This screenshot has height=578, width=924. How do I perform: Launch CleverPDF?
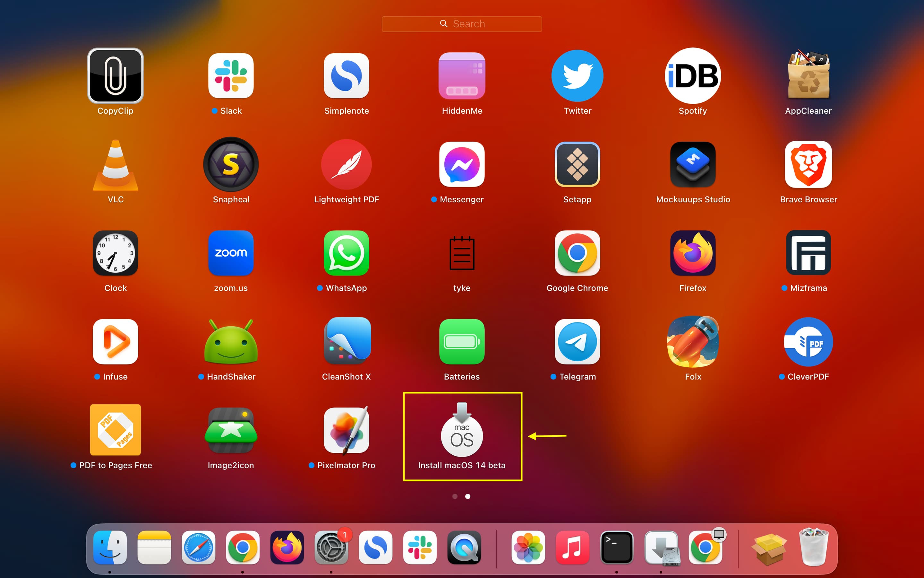click(808, 342)
